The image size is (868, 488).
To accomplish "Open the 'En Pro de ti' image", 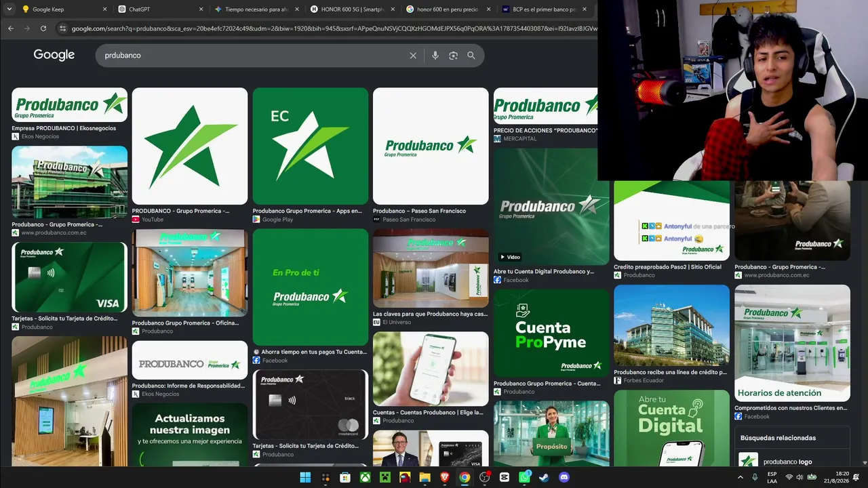I will [311, 287].
